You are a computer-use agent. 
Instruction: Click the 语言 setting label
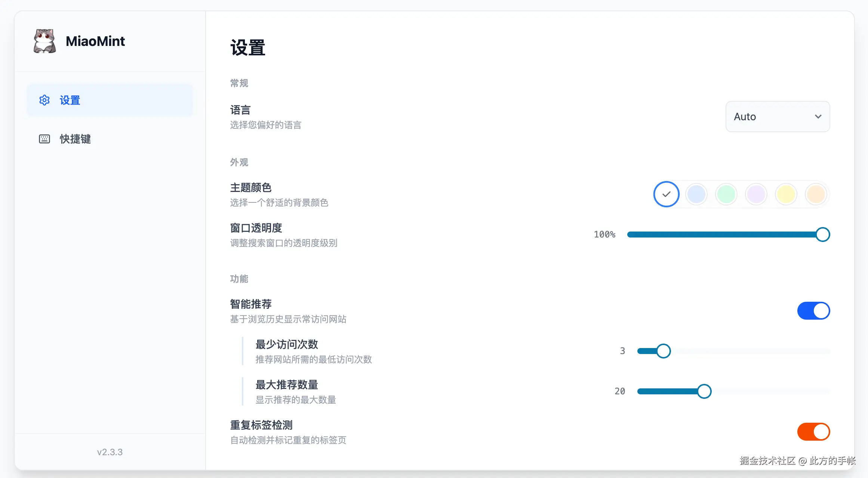240,110
